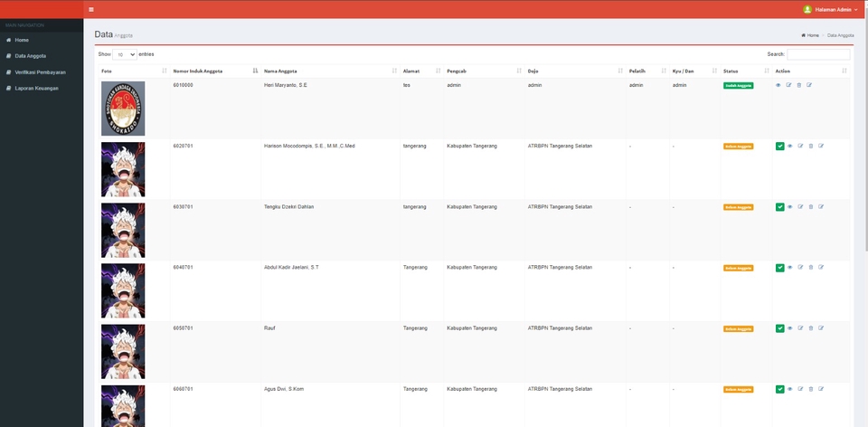Select the ATRBPN Tangerang Selatan cell for Rauf
868x427 pixels.
click(x=575, y=352)
